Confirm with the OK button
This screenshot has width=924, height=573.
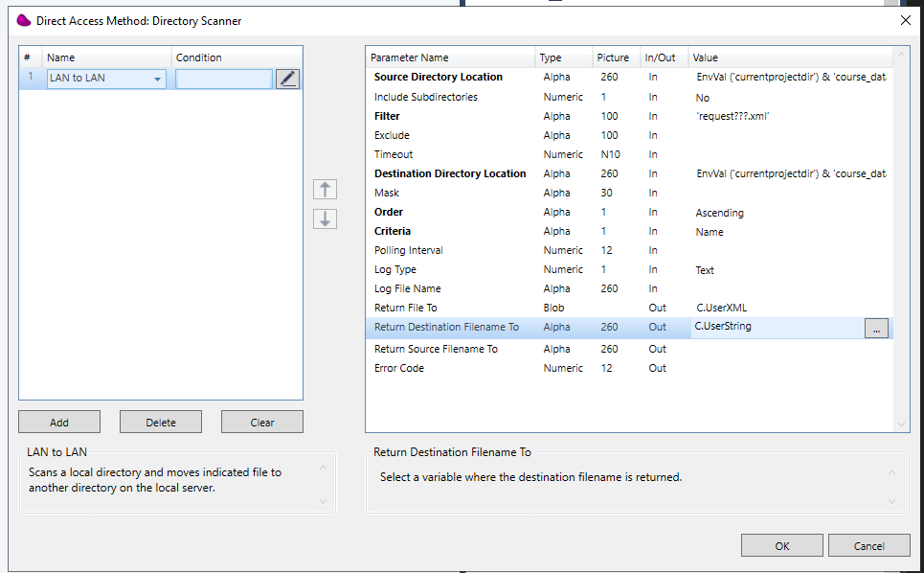(x=782, y=546)
